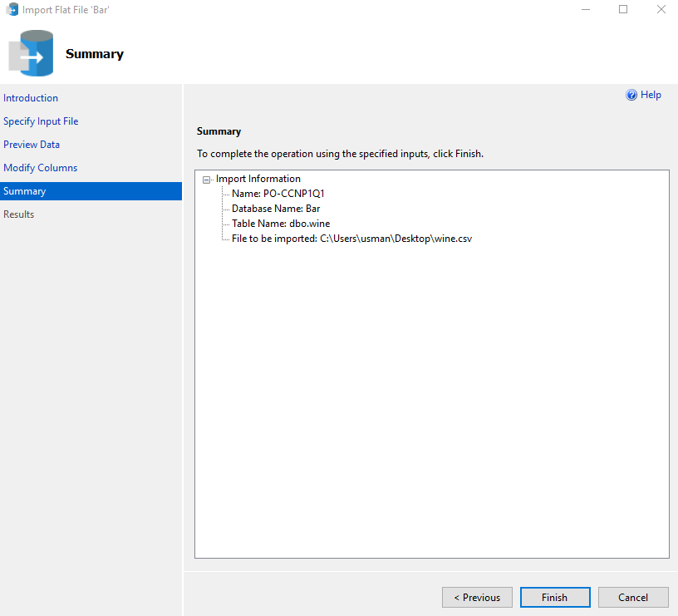The image size is (678, 616).
Task: Open the Specify Input File step
Action: coord(41,121)
